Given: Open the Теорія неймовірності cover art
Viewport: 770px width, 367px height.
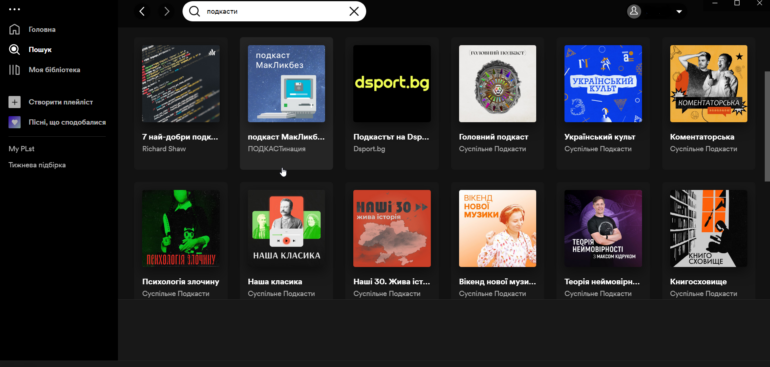Looking at the screenshot, I should (x=603, y=228).
